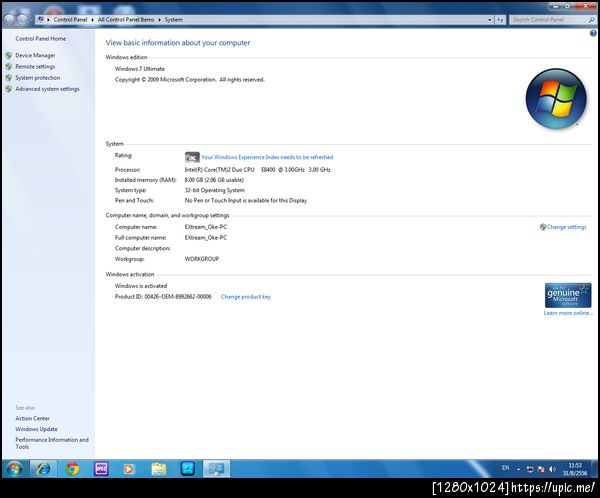This screenshot has height=498, width=600.
Task: Click the Product ID 00426-OEM text
Action: click(x=163, y=297)
